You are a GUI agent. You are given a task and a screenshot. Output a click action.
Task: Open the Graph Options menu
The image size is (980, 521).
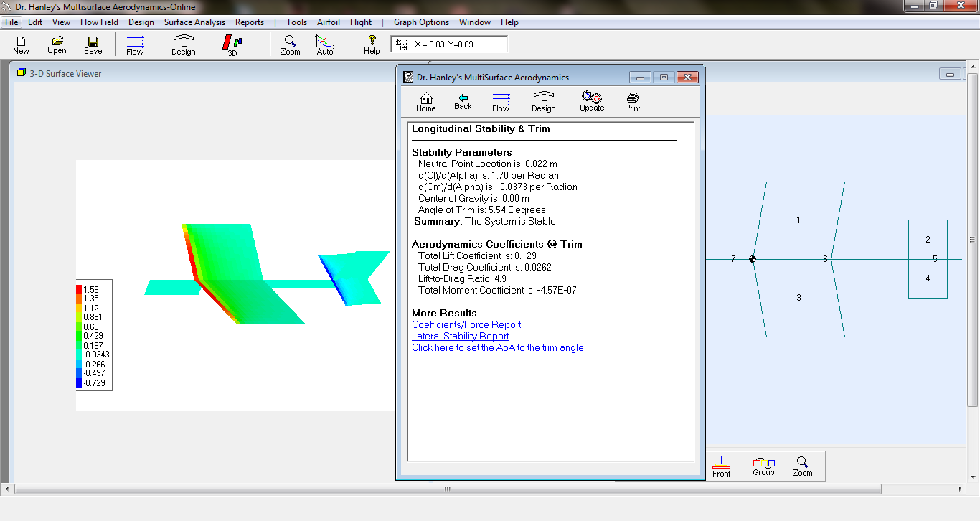[x=421, y=22]
